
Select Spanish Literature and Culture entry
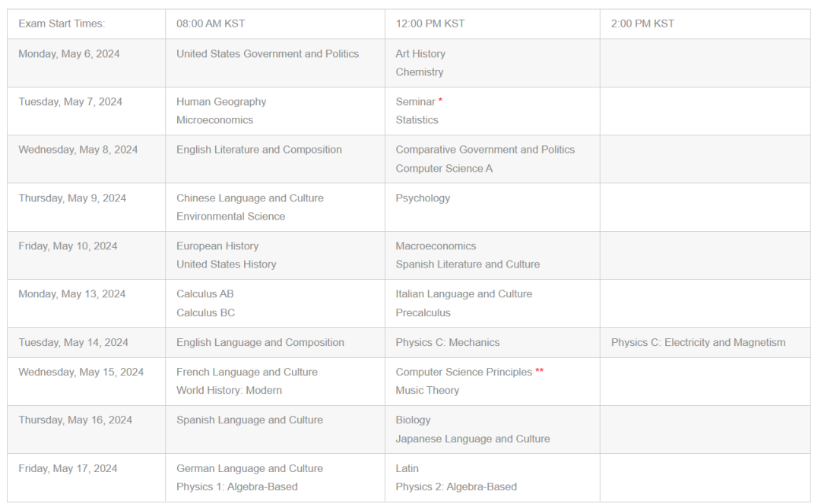coord(468,265)
